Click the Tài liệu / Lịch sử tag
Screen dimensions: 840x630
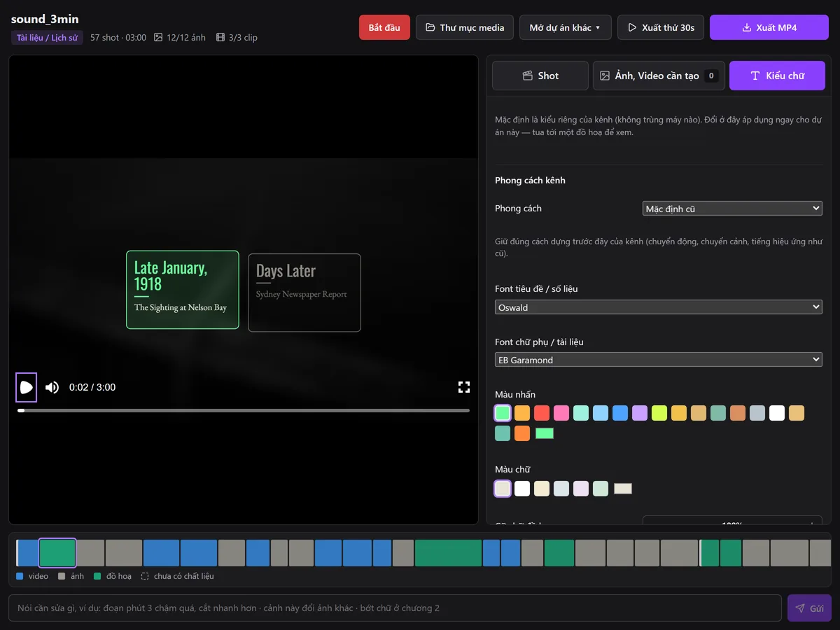click(47, 37)
